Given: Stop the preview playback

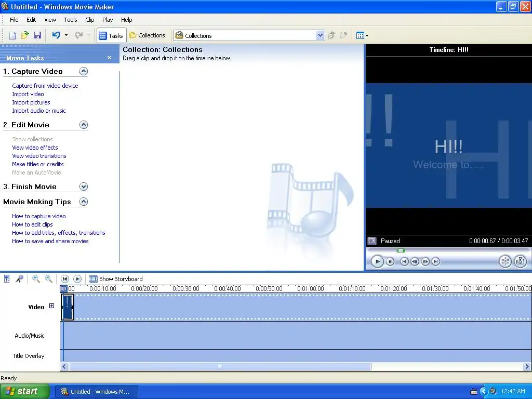Looking at the screenshot, I should pos(390,262).
